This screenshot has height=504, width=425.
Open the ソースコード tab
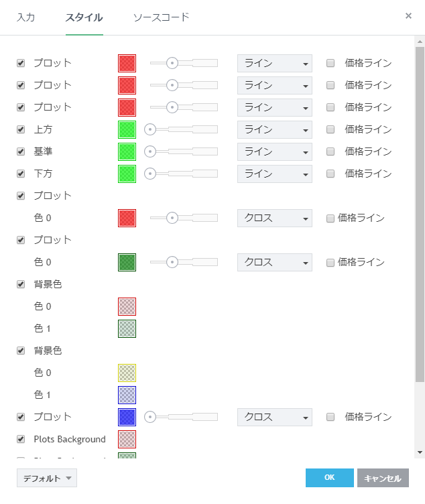(161, 17)
